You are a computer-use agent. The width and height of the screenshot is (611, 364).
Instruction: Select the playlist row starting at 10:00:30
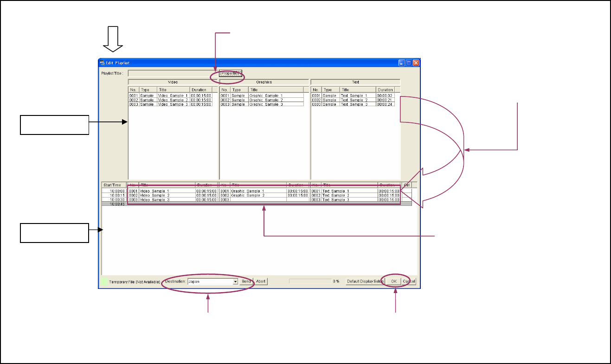click(257, 200)
